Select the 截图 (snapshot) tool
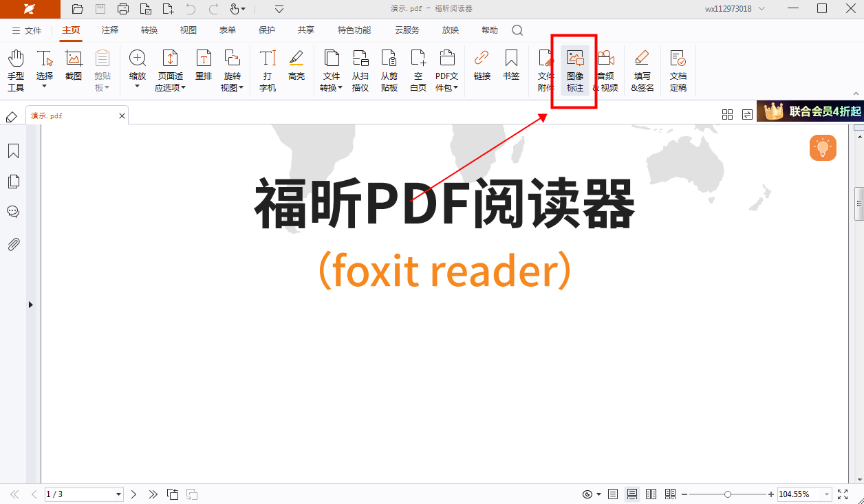The image size is (864, 504). [x=73, y=67]
